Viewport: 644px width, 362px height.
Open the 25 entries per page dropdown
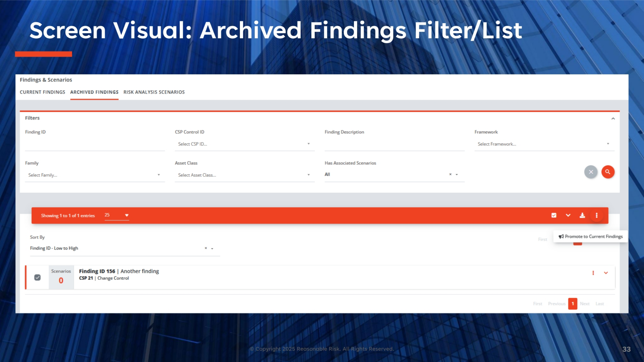click(117, 215)
